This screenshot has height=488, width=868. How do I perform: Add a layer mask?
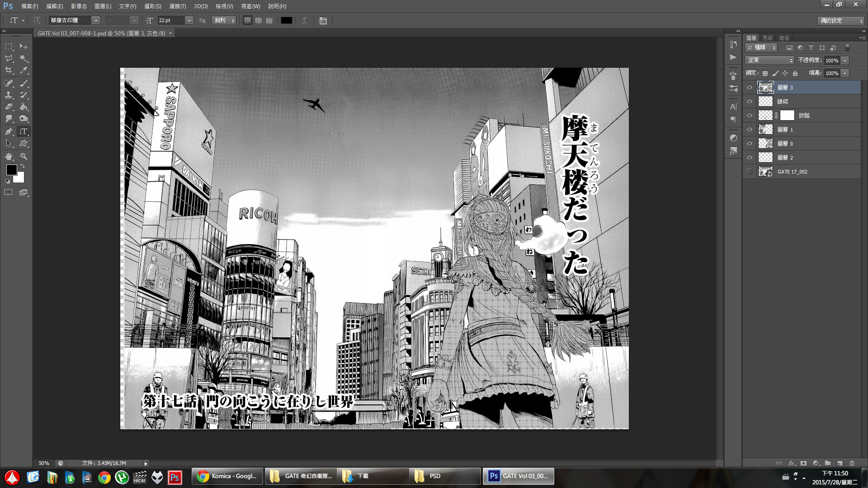point(803,463)
